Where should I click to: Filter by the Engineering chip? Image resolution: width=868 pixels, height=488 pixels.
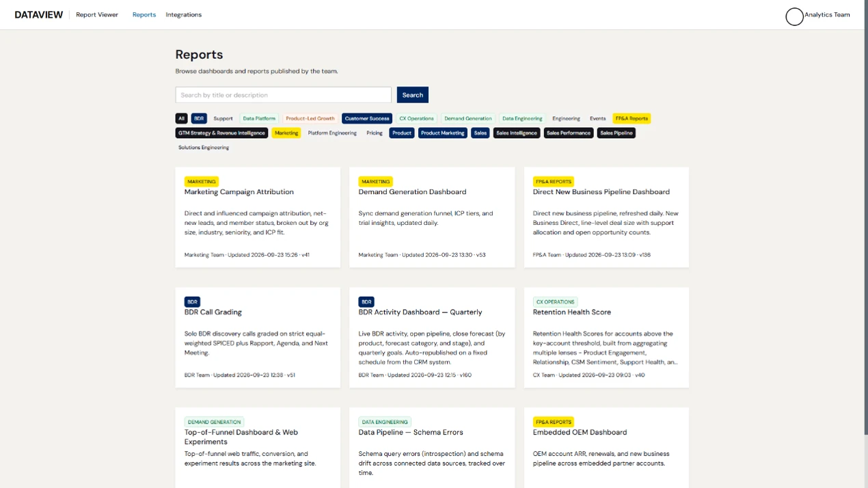(566, 118)
